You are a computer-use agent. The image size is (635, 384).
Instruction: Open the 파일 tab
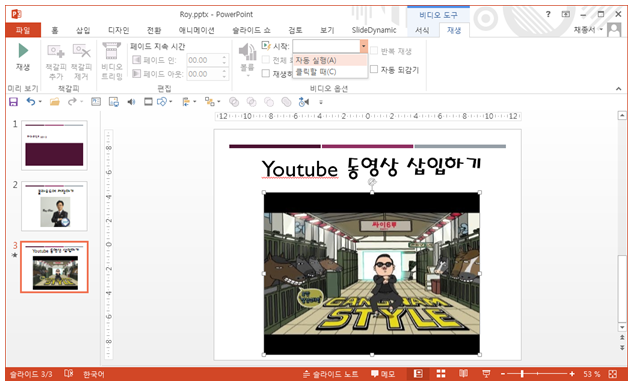point(23,30)
